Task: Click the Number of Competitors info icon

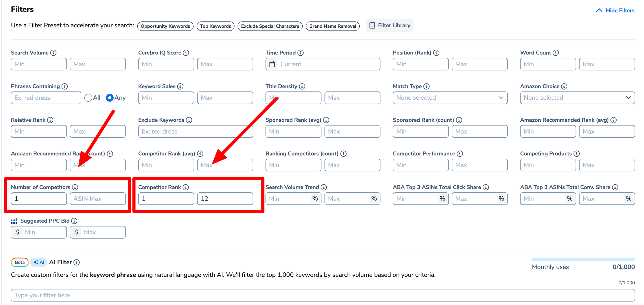Action: coord(75,187)
